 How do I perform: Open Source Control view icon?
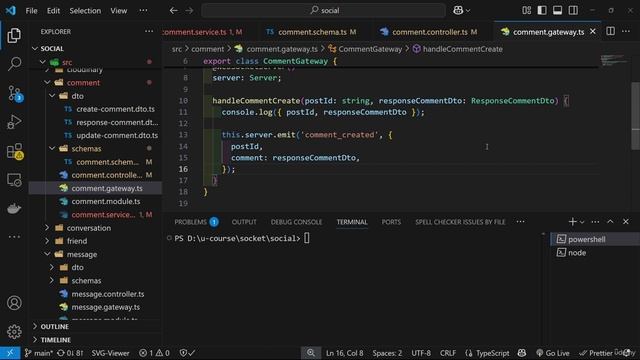click(15, 93)
